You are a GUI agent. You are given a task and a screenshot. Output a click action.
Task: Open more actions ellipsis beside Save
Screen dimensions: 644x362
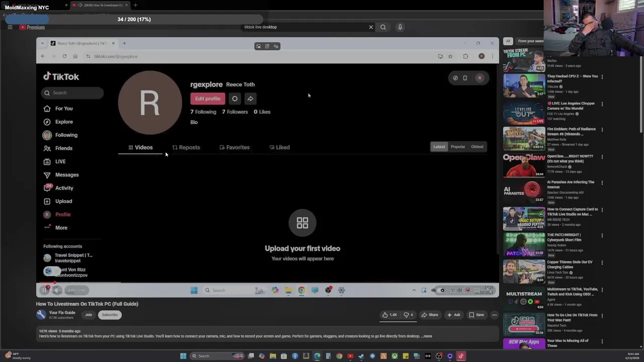point(494,315)
